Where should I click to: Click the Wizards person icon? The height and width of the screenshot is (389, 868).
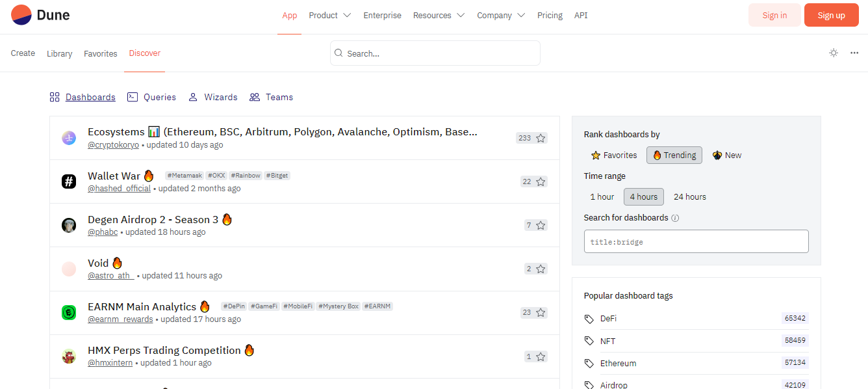tap(193, 97)
